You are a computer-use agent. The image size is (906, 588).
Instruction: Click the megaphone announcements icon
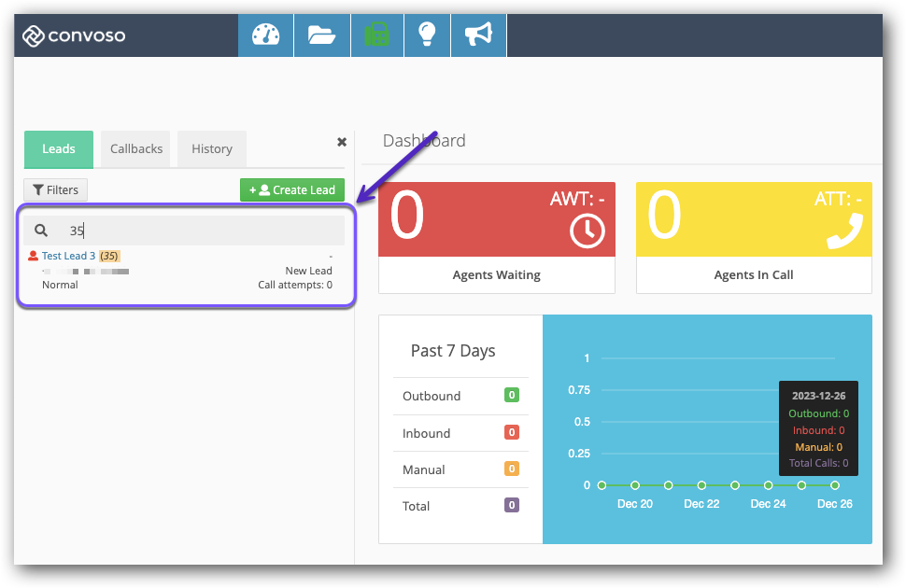[x=477, y=35]
